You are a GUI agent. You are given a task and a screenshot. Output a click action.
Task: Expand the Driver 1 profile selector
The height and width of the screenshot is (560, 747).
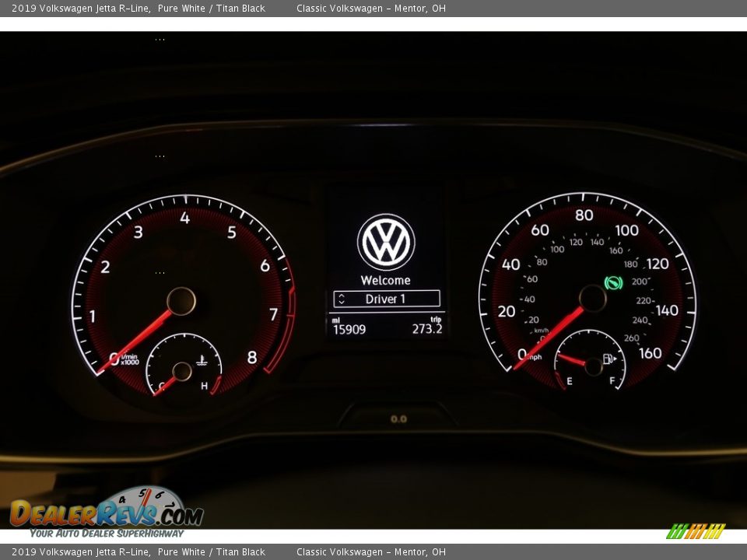point(387,298)
